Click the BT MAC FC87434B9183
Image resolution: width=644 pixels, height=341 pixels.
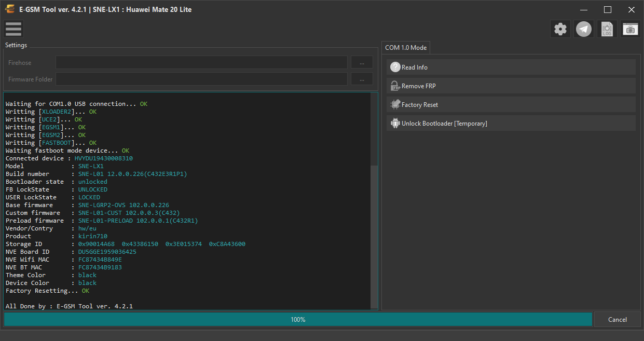pyautogui.click(x=100, y=267)
